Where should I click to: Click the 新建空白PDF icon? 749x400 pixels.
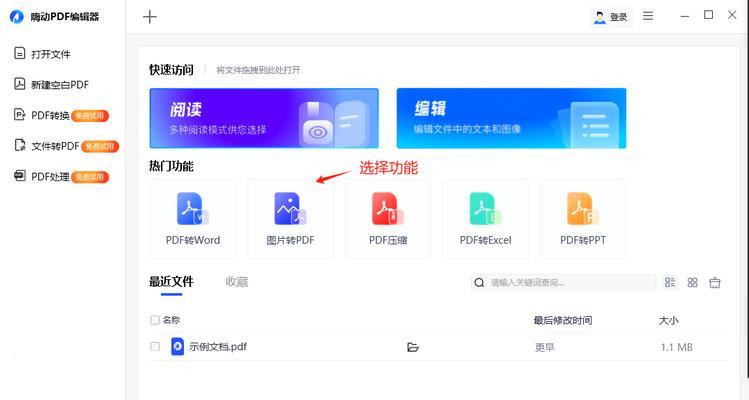20,84
